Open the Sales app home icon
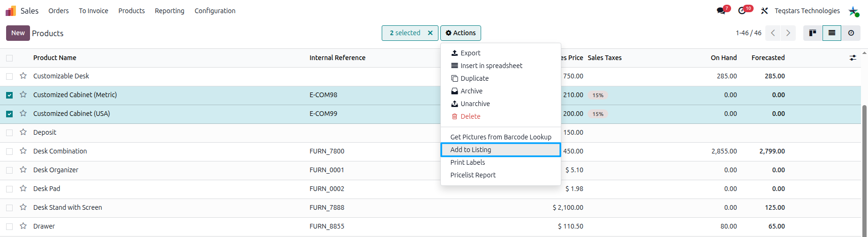868x237 pixels. click(11, 11)
